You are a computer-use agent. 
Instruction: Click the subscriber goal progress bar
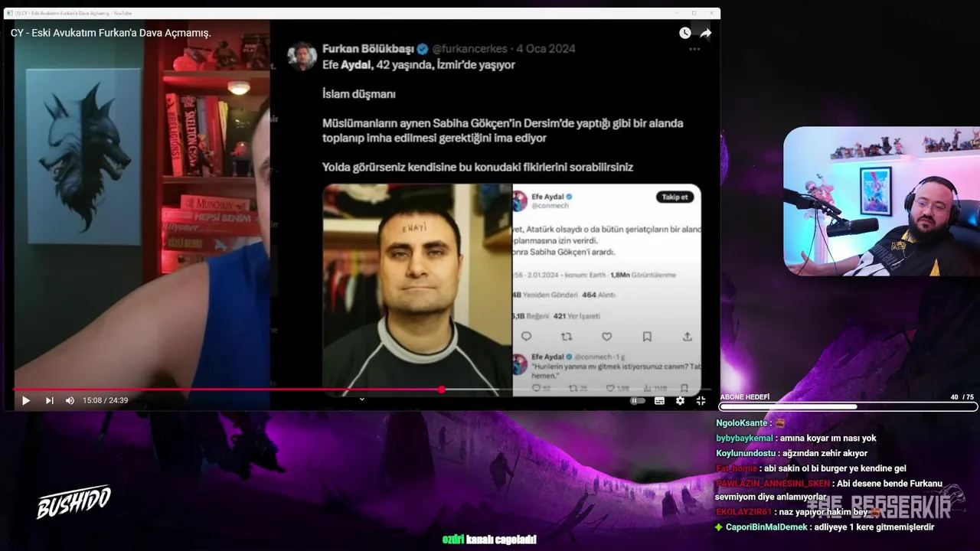pyautogui.click(x=848, y=407)
